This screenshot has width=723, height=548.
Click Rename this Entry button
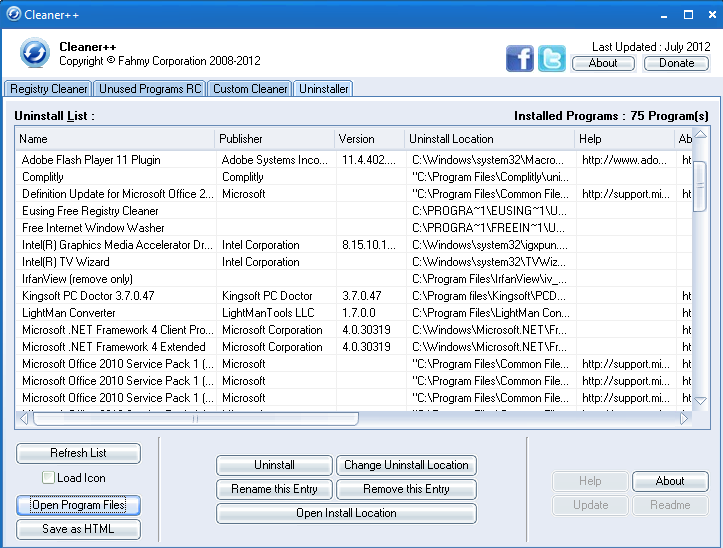pos(274,489)
